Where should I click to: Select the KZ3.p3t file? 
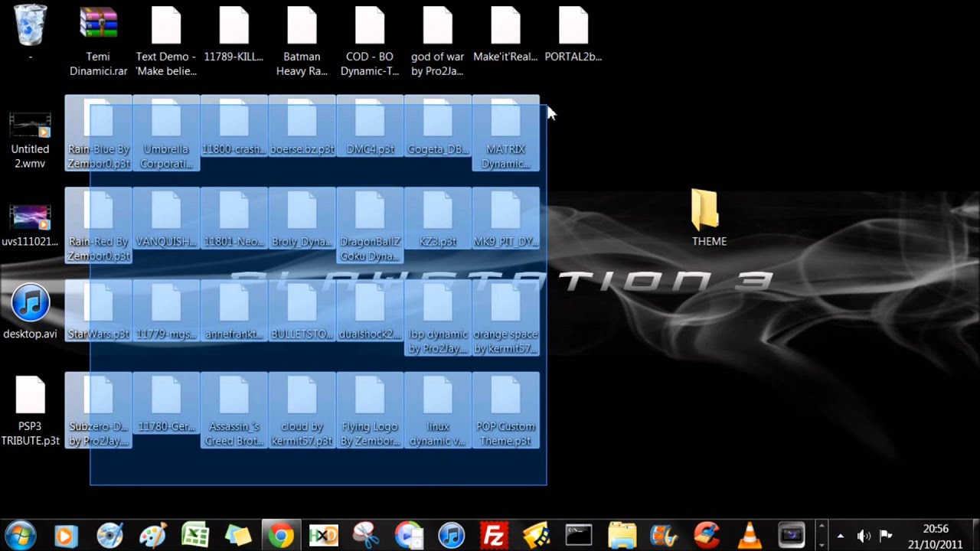(437, 219)
